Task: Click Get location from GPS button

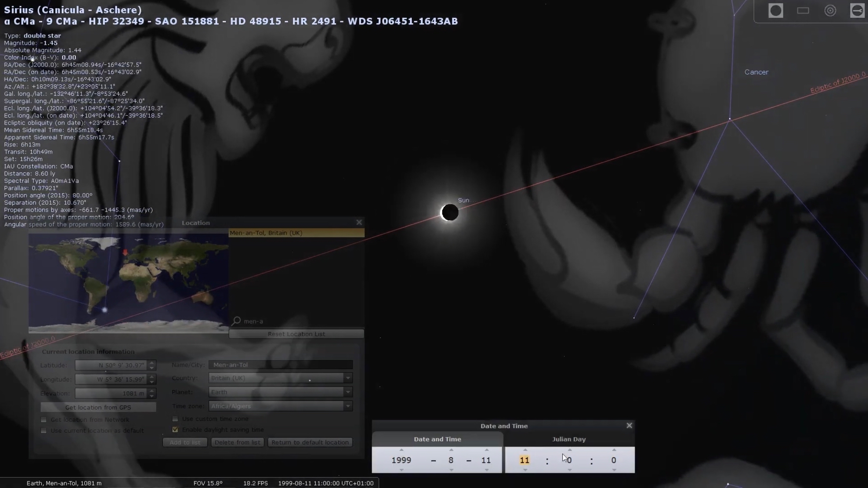Action: coord(98,407)
